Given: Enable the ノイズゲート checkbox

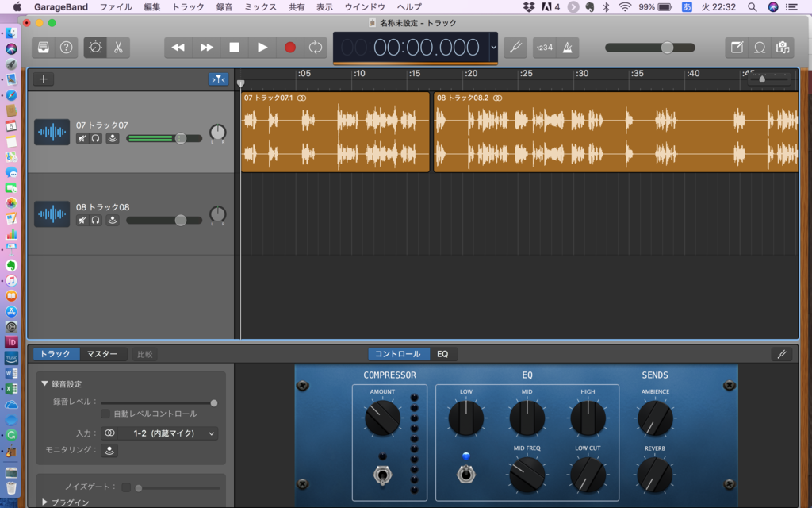Looking at the screenshot, I should point(126,487).
